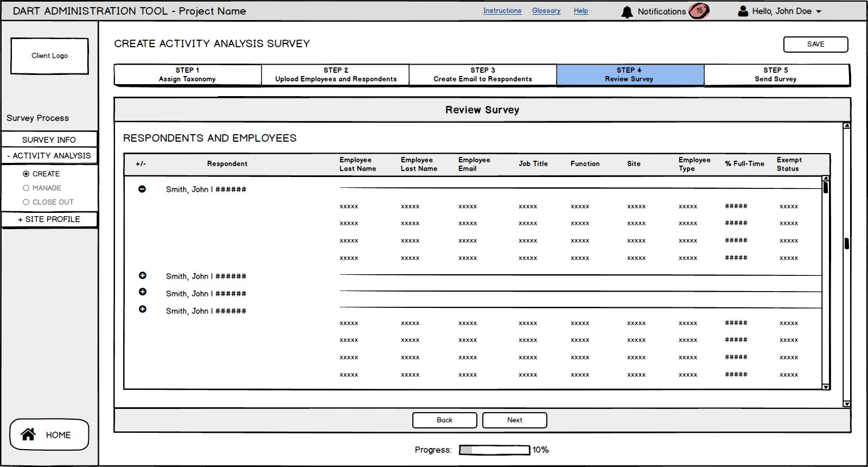Go to Step 3 Create Email to Respondents

pos(483,75)
